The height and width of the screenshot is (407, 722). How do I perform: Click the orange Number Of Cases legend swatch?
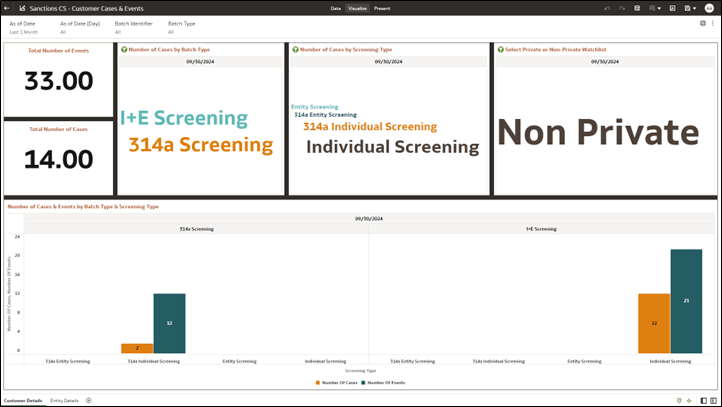coord(318,383)
